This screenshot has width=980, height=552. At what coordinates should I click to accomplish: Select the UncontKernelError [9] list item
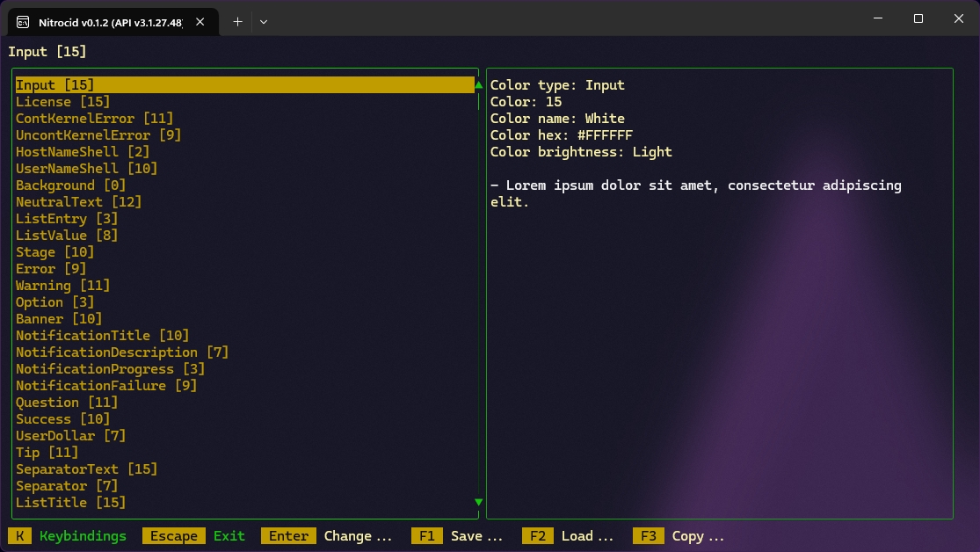tap(98, 135)
